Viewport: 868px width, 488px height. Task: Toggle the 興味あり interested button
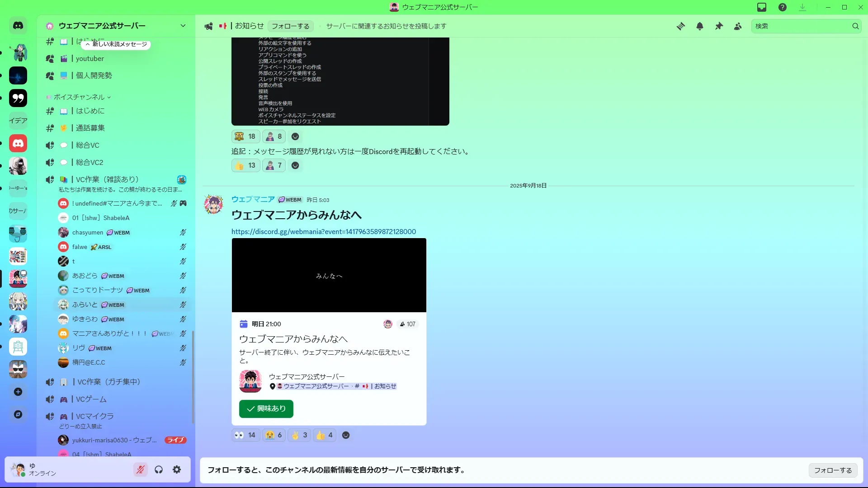click(266, 408)
